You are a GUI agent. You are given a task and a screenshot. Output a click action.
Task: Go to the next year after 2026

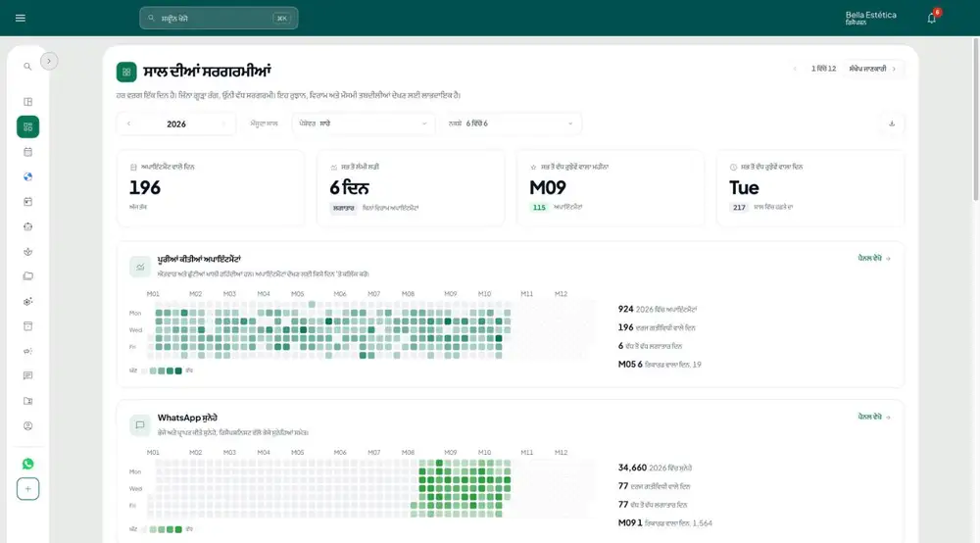click(x=223, y=123)
